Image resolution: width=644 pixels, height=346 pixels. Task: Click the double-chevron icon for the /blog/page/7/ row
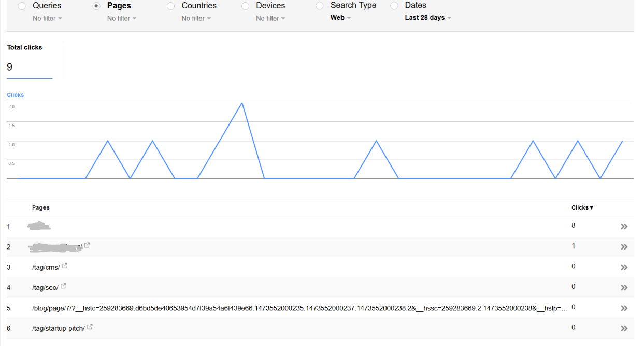click(624, 308)
